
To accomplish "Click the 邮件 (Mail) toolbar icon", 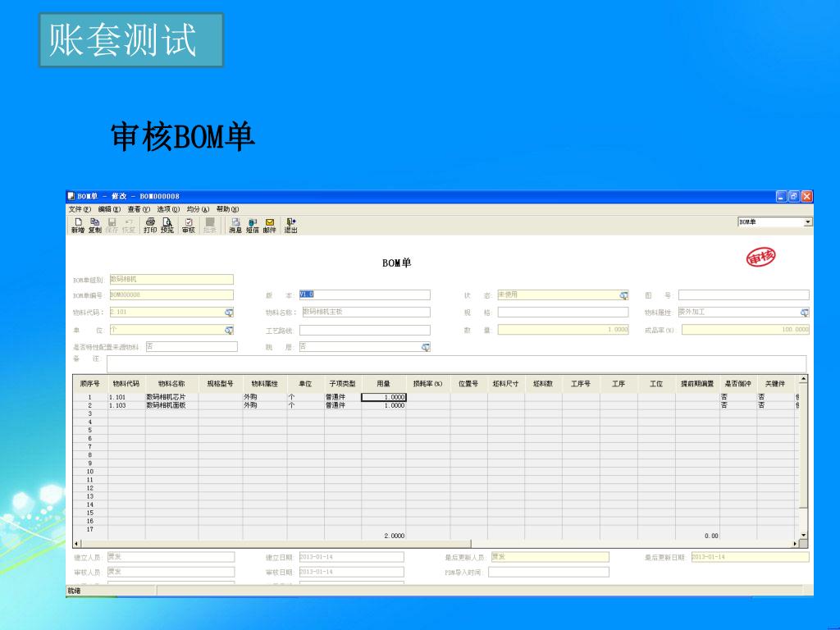I will click(269, 225).
